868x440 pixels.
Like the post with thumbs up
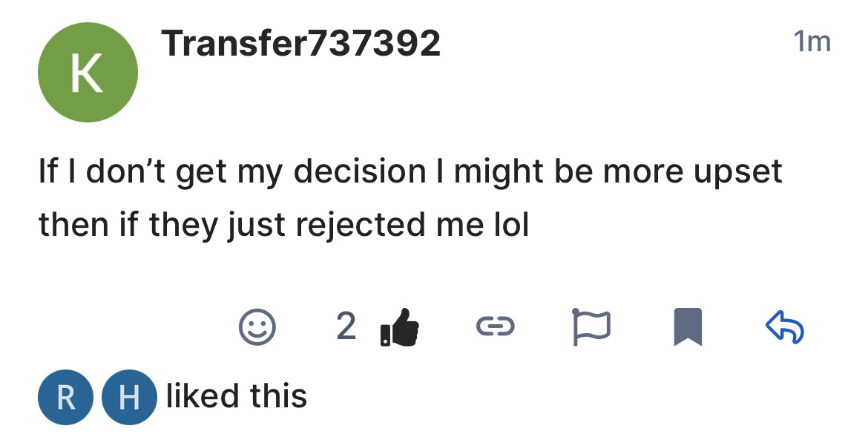click(399, 327)
